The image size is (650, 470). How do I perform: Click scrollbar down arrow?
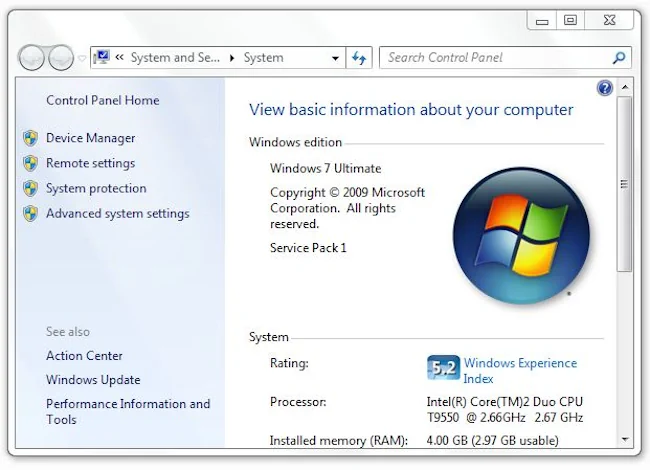(625, 439)
